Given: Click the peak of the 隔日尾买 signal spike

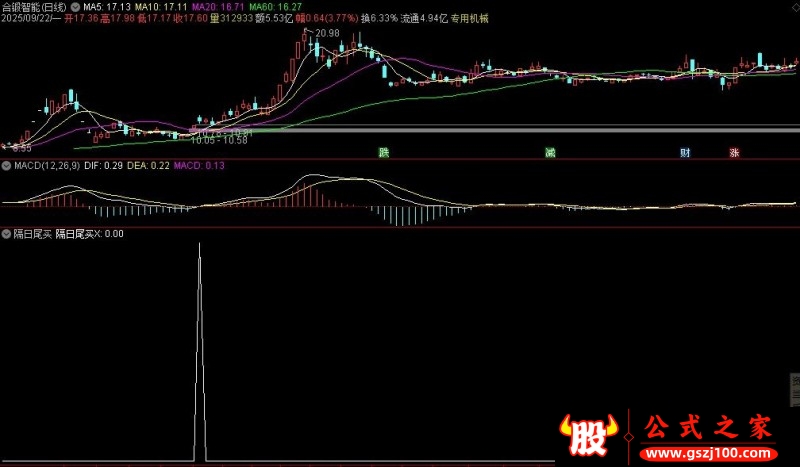Looking at the screenshot, I should point(199,245).
